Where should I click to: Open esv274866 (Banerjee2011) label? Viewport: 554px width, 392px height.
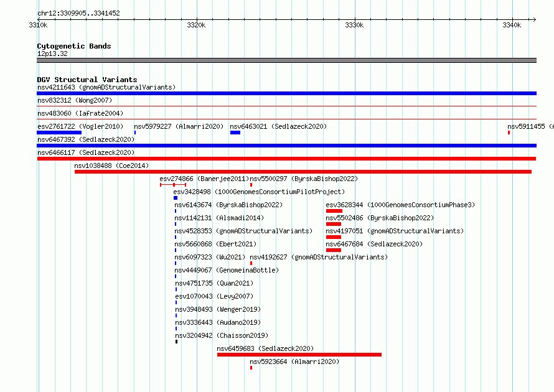pos(204,179)
